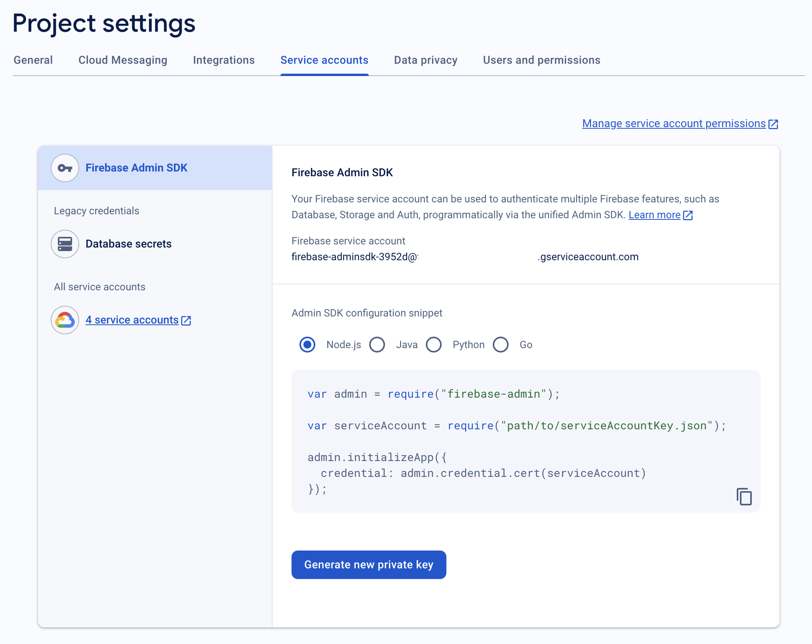Screen dimensions: 812x644
Task: Click external link icon beside Manage permissions
Action: coord(773,124)
